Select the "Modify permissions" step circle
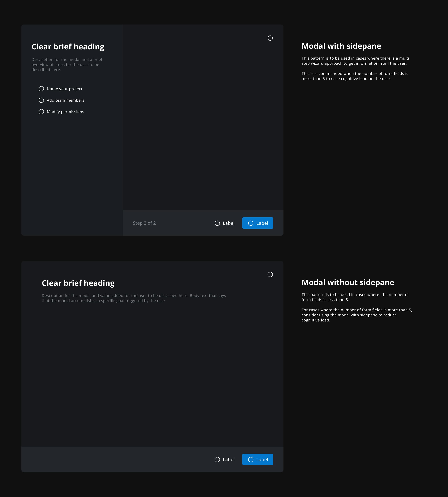The width and height of the screenshot is (448, 497). click(x=41, y=112)
